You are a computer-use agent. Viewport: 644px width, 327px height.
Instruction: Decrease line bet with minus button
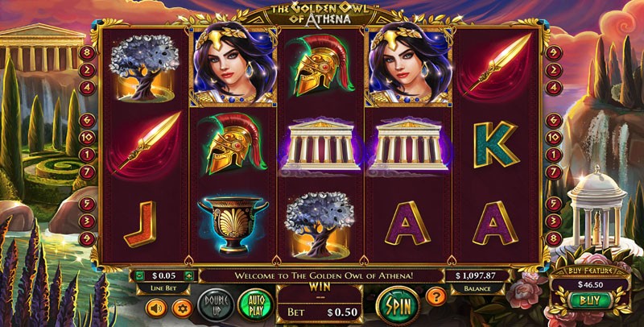point(138,275)
